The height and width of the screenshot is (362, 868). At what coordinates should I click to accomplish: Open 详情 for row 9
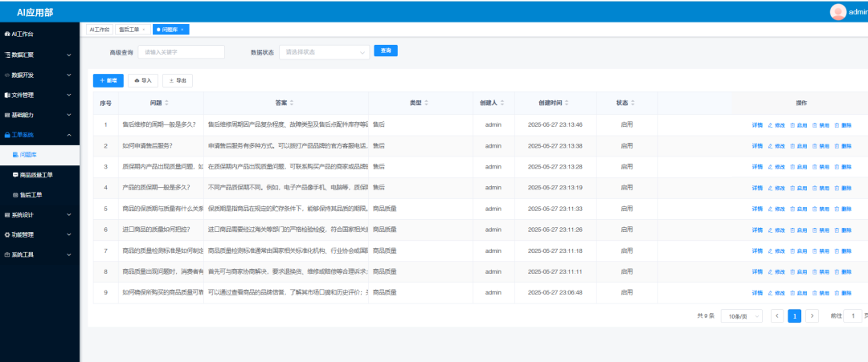(757, 293)
